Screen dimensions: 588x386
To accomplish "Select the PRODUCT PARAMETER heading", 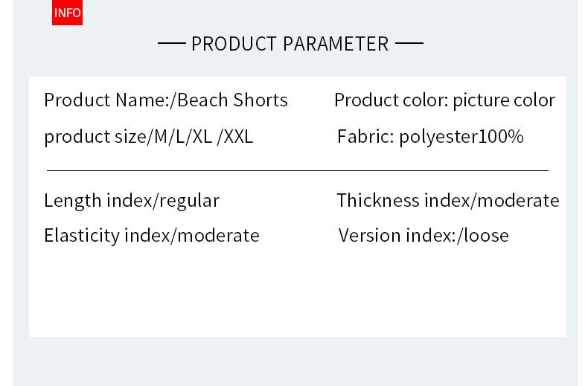I will 290,44.
